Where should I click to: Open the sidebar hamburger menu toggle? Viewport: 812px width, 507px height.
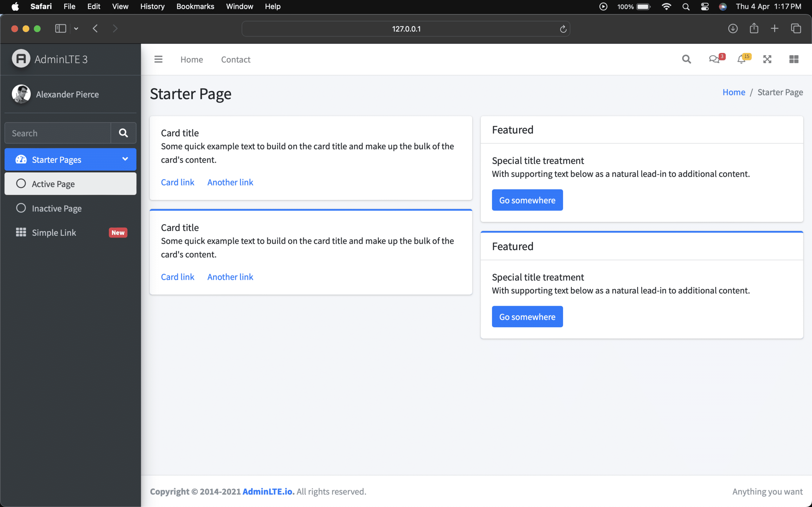tap(158, 59)
